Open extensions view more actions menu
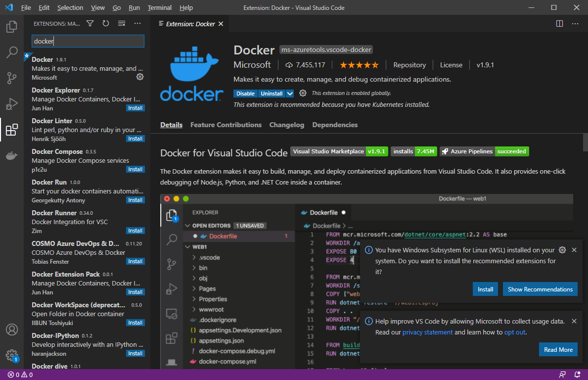 click(x=137, y=24)
